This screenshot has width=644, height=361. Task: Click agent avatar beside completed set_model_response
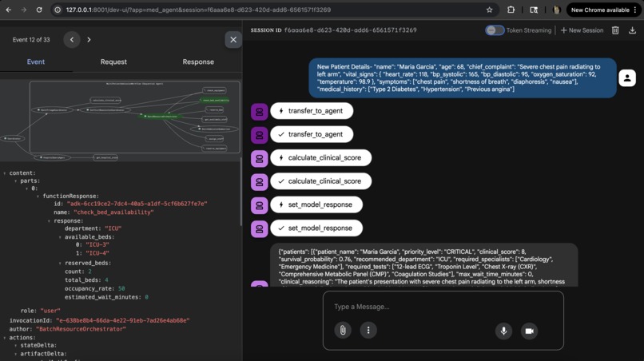click(x=259, y=229)
